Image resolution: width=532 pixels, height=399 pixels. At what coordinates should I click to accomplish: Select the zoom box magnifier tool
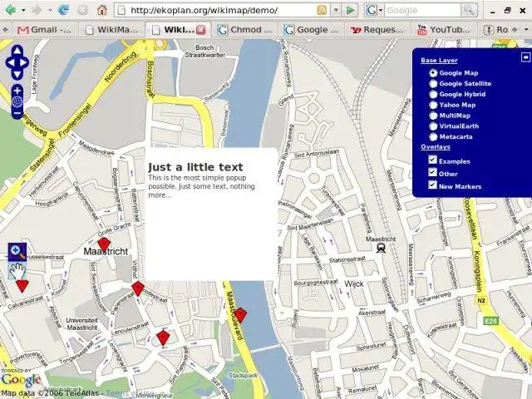click(17, 252)
